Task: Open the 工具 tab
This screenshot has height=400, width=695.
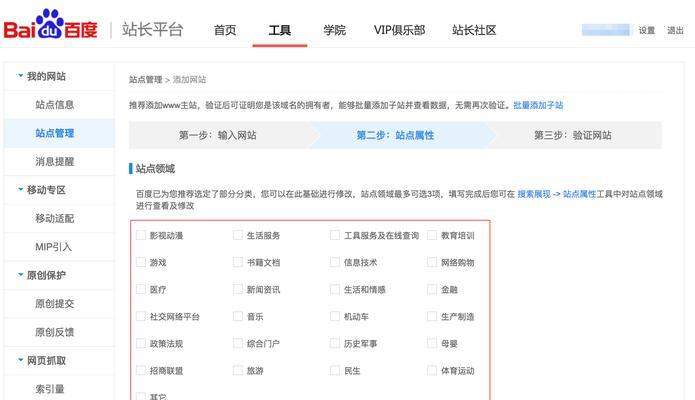Action: pyautogui.click(x=280, y=30)
